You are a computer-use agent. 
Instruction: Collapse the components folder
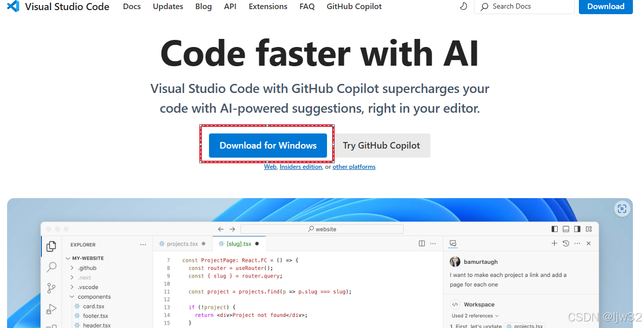72,297
